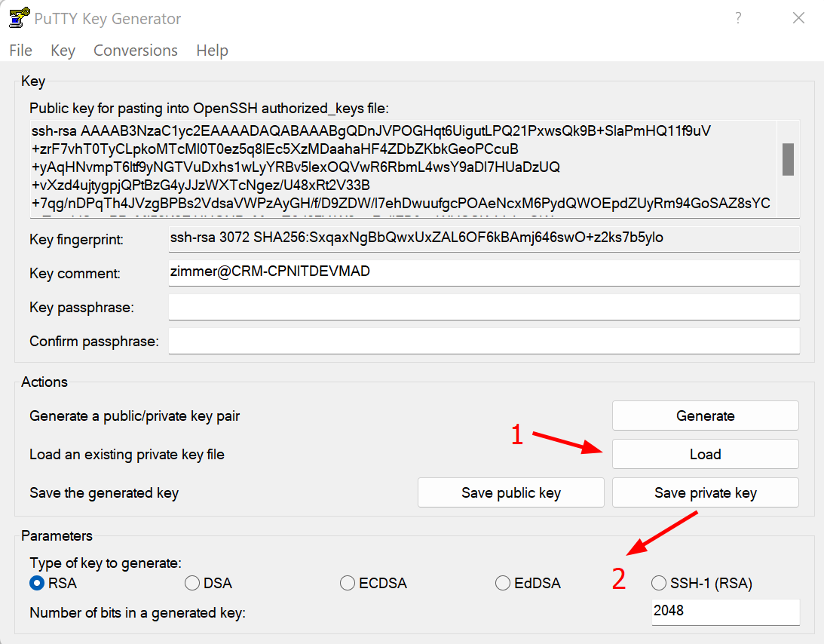Click the Generate button

click(705, 416)
